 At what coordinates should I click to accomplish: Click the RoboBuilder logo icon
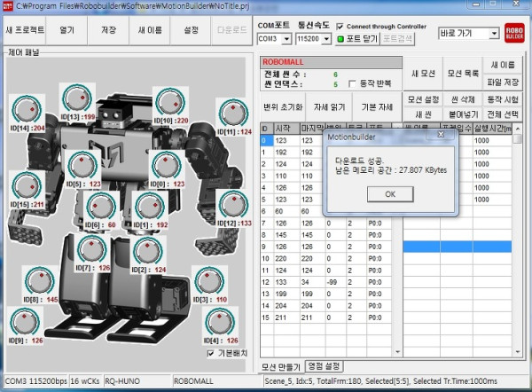click(x=513, y=35)
